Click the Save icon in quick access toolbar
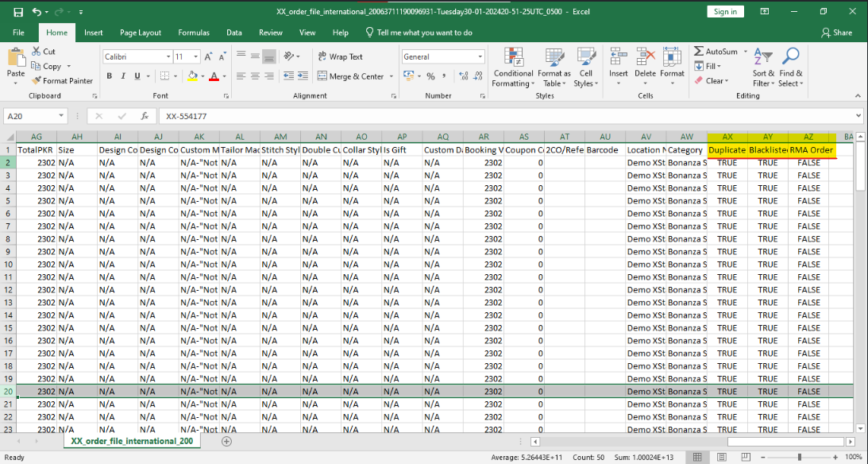The height and width of the screenshot is (464, 868). 17,12
